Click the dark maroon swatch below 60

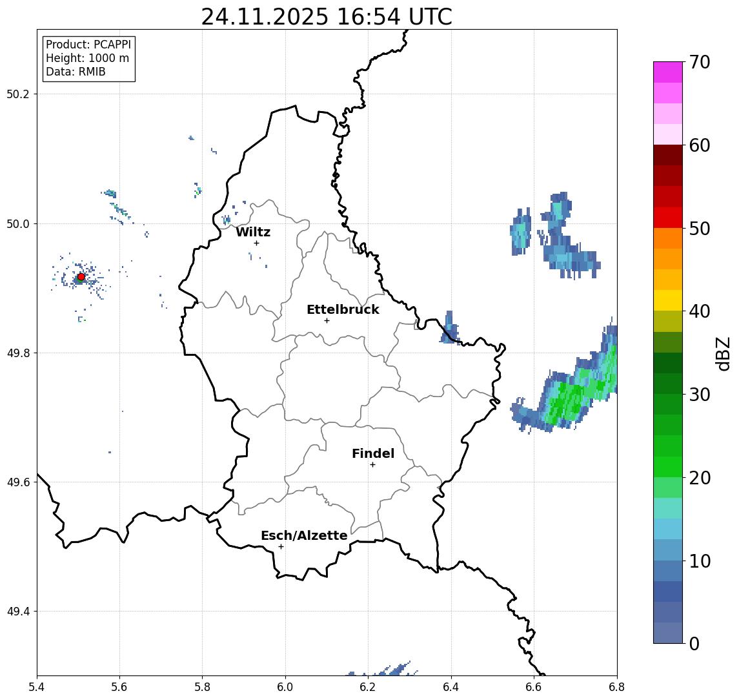pos(668,155)
